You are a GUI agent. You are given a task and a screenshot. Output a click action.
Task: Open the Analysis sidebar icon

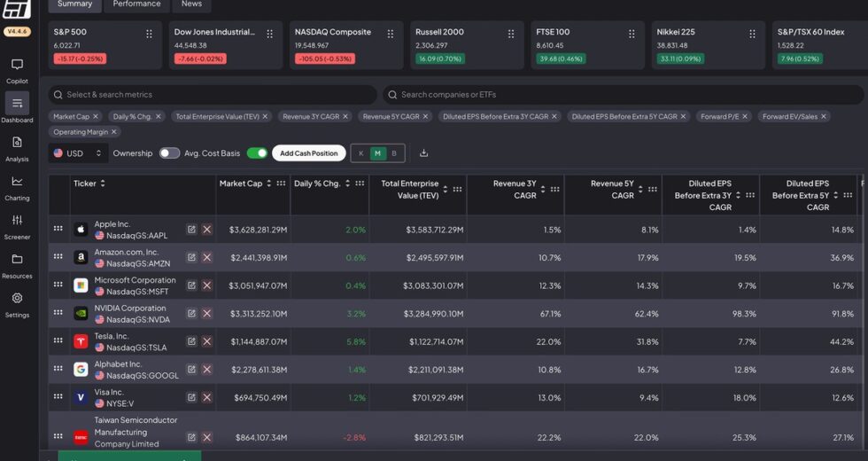[x=17, y=143]
